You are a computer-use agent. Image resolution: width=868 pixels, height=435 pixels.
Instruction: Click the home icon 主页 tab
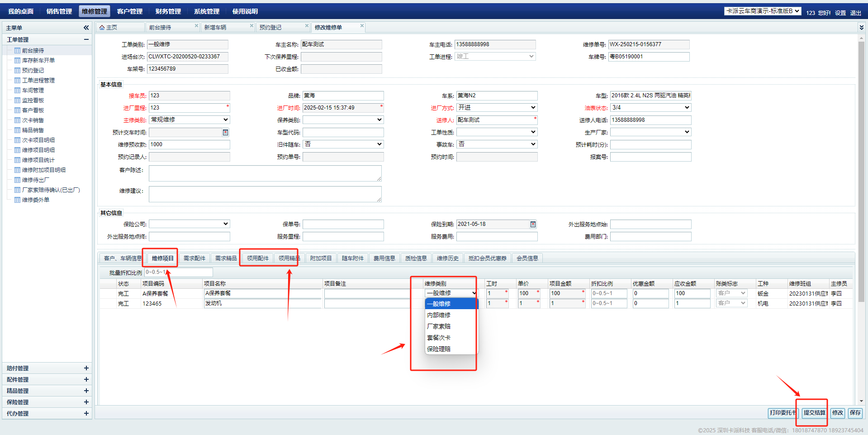tap(109, 28)
